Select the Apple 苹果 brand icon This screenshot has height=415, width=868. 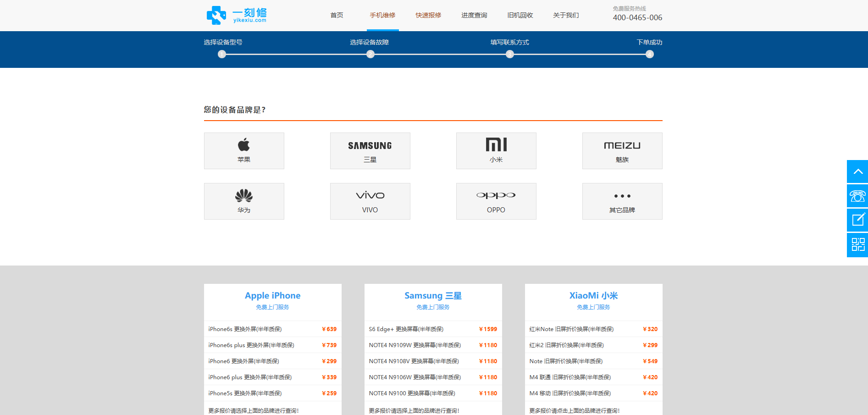click(x=243, y=150)
